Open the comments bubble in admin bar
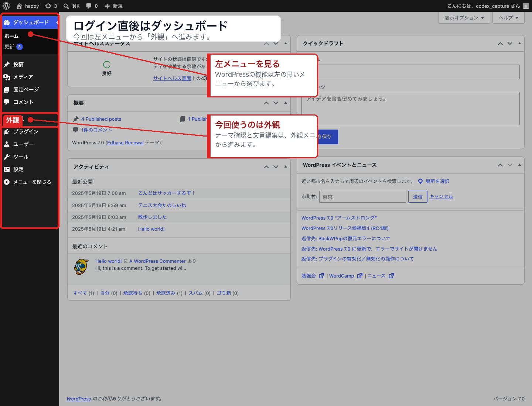The image size is (532, 406). pyautogui.click(x=92, y=6)
